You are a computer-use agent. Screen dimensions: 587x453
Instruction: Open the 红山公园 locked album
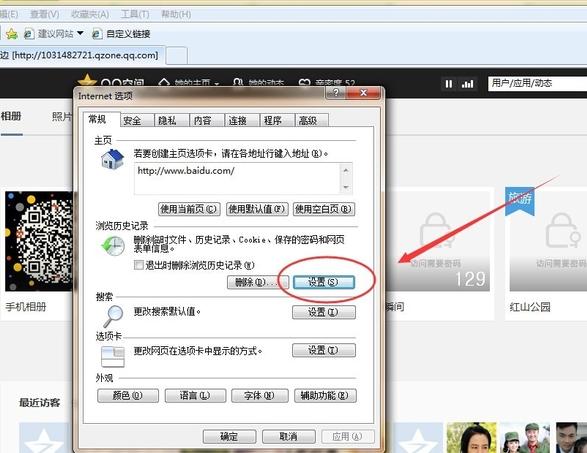tap(548, 240)
